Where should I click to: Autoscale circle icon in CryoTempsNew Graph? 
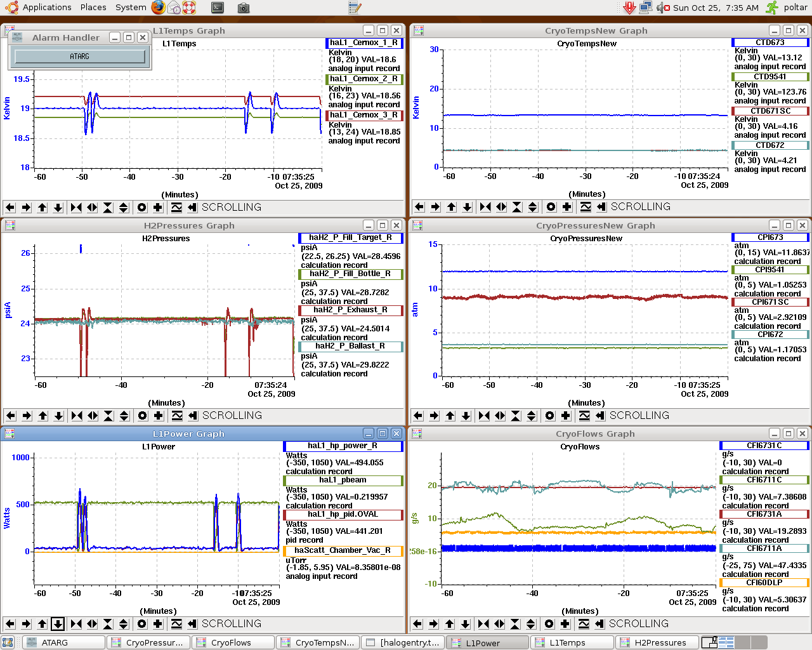(551, 207)
